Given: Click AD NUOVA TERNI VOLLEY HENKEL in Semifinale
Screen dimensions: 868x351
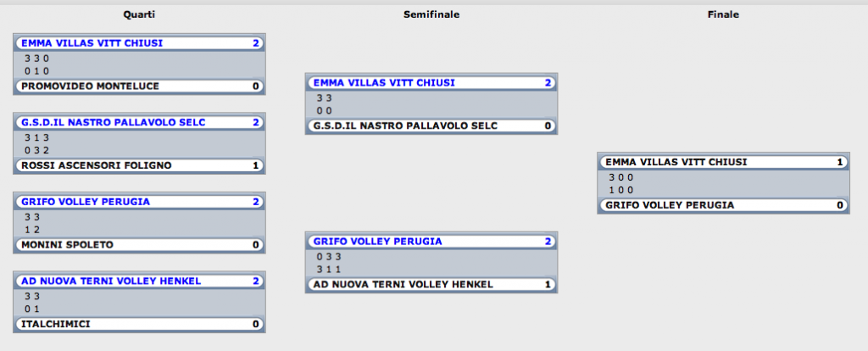Looking at the screenshot, I should coord(431,285).
